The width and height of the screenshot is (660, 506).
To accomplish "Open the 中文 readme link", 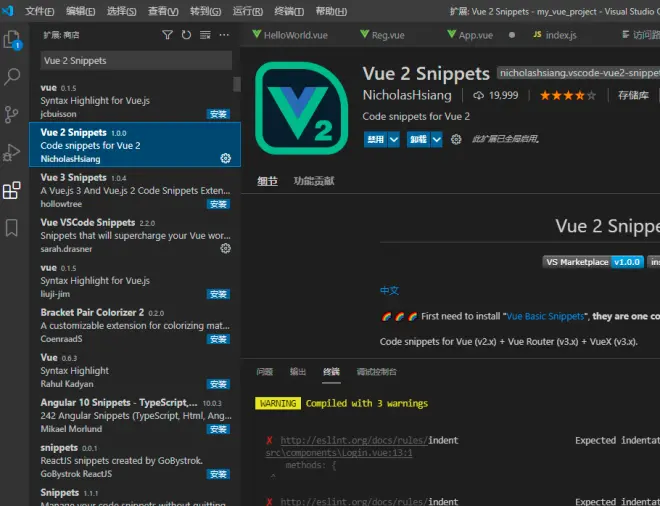I will coord(389,290).
